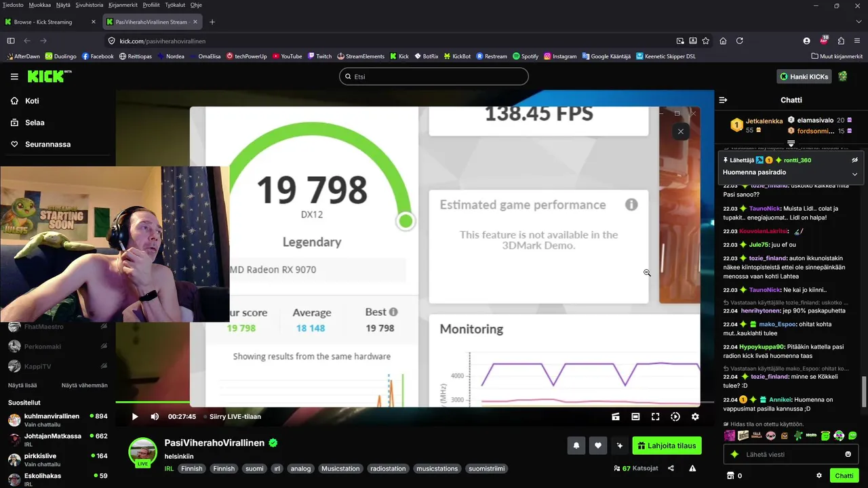Click the sparkle subscribe icon button
Viewport: 868px width, 488px height.
click(x=620, y=445)
